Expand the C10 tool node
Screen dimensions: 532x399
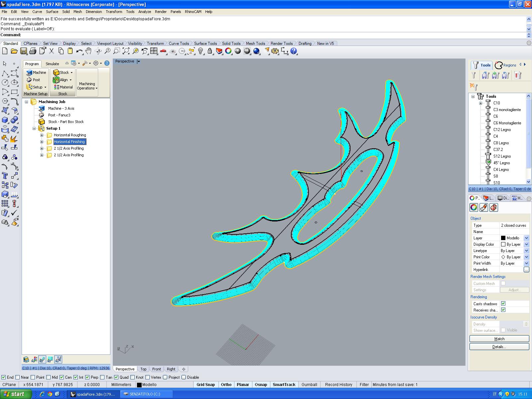coord(480,103)
